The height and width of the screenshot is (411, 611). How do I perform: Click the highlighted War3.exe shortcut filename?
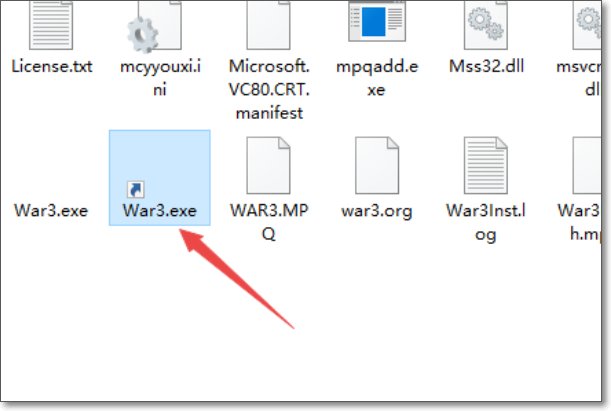[159, 211]
